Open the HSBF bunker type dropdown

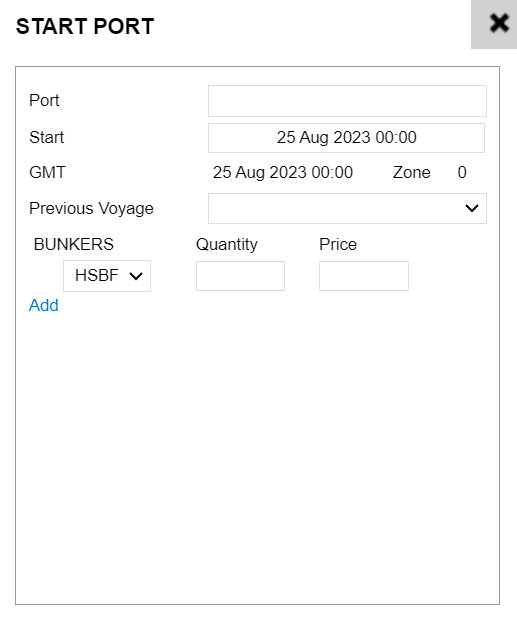[107, 276]
